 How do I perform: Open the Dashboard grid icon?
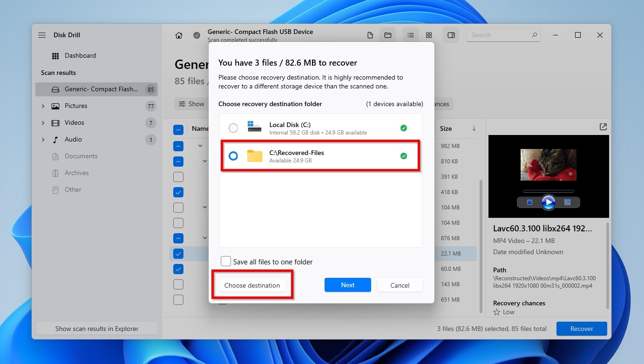pyautogui.click(x=55, y=56)
